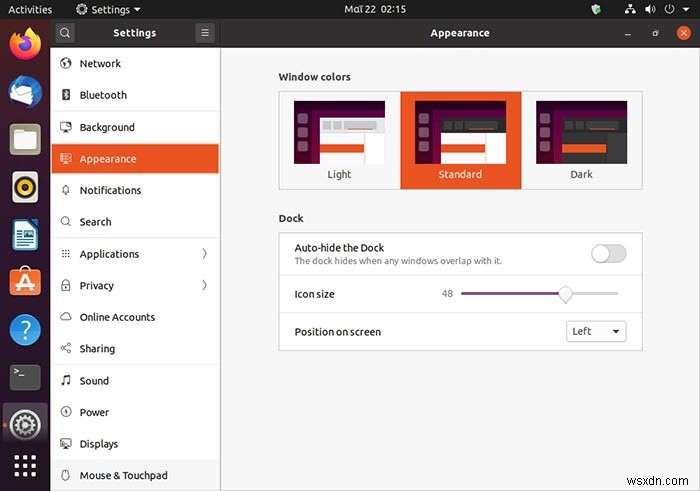Screen dimensions: 700x491
Task: Launch Thunderbird mail from the dock
Action: (x=25, y=92)
